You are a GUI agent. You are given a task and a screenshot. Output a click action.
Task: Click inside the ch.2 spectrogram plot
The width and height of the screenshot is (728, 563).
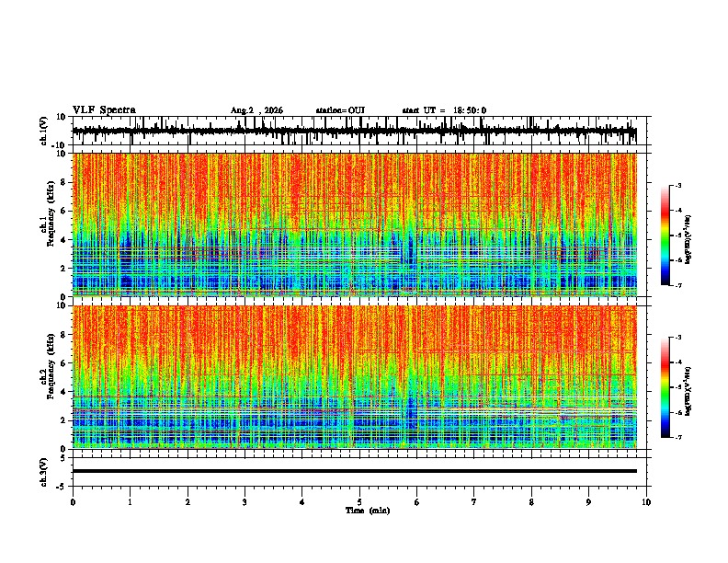355,377
